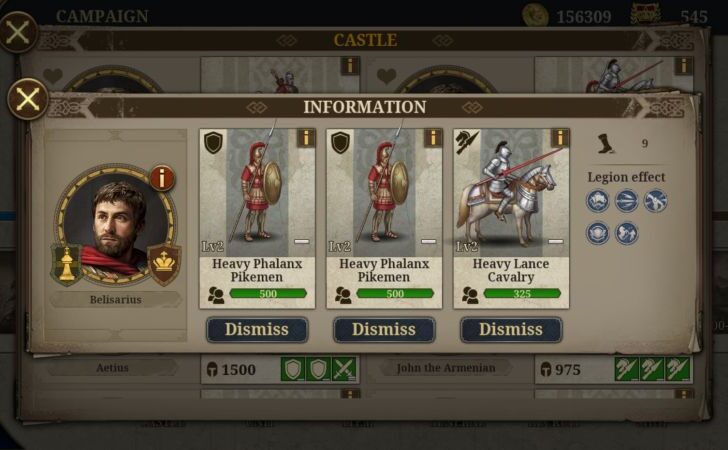Select first Legion effect icon
728x450 pixels.
(x=598, y=201)
